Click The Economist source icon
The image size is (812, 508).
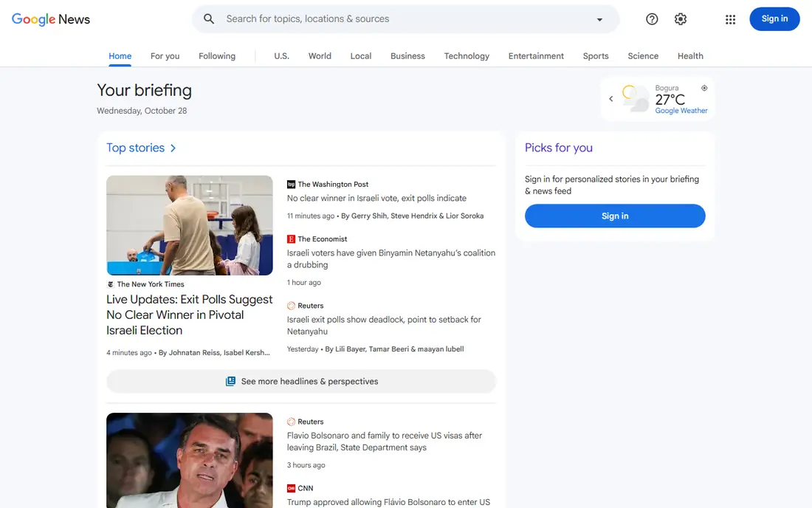tap(291, 238)
